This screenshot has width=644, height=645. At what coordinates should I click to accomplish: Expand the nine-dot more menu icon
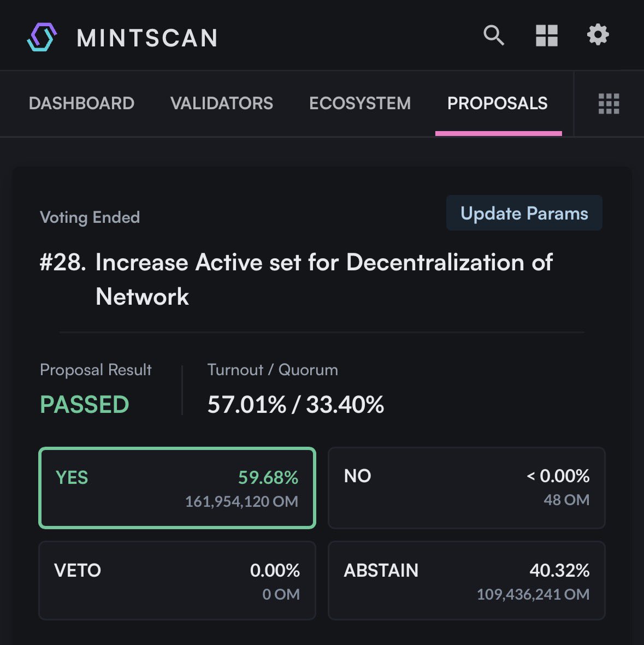click(x=608, y=103)
